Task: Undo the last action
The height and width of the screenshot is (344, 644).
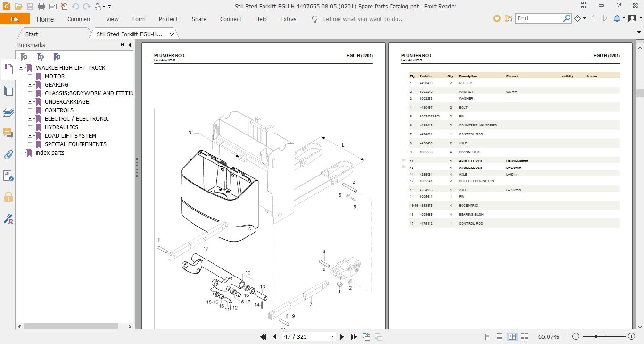Action: pos(75,7)
